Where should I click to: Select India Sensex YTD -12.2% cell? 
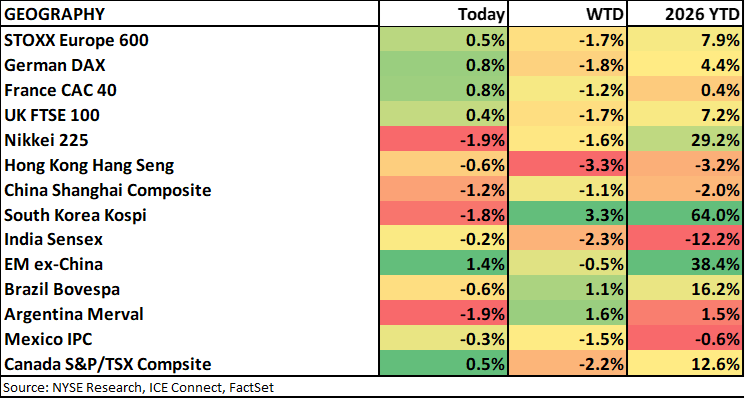tap(684, 239)
